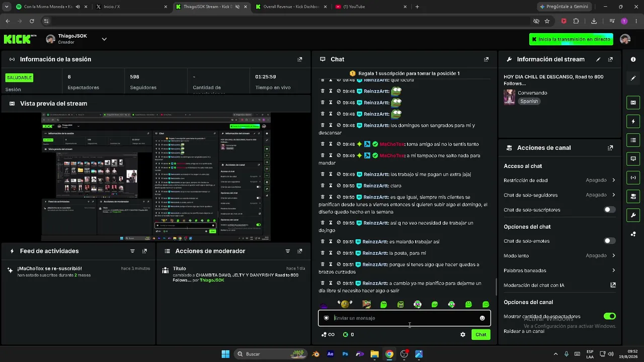
Task: Toggle the session info broadcast sidebar icon
Action: [x=633, y=177]
